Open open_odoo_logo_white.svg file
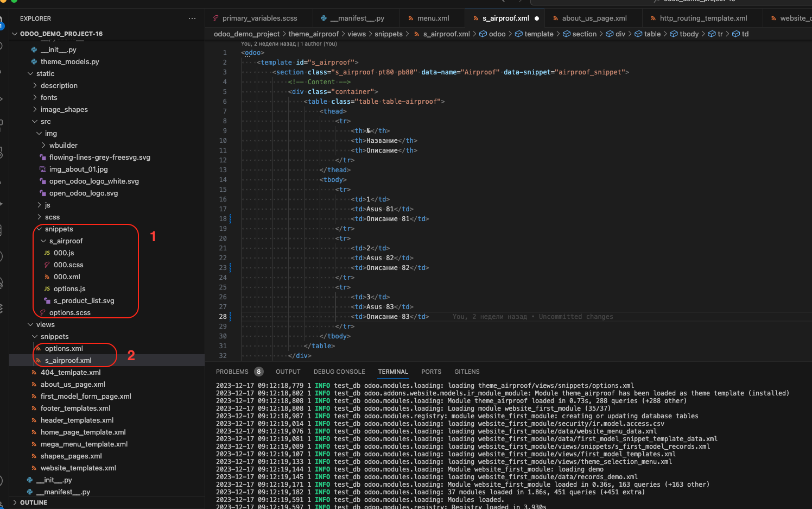Image resolution: width=812 pixels, height=509 pixels. tap(94, 181)
